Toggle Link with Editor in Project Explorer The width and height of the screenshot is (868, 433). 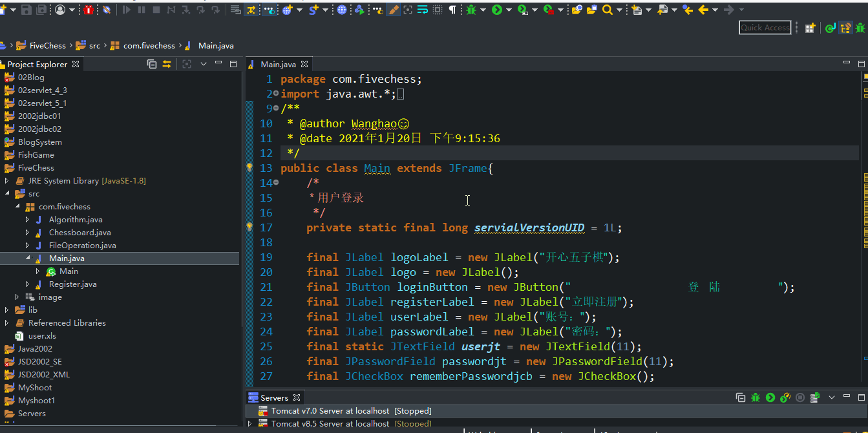167,64
